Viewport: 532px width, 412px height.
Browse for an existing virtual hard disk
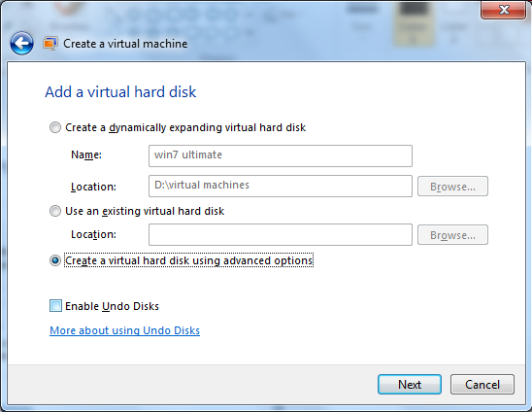point(452,235)
